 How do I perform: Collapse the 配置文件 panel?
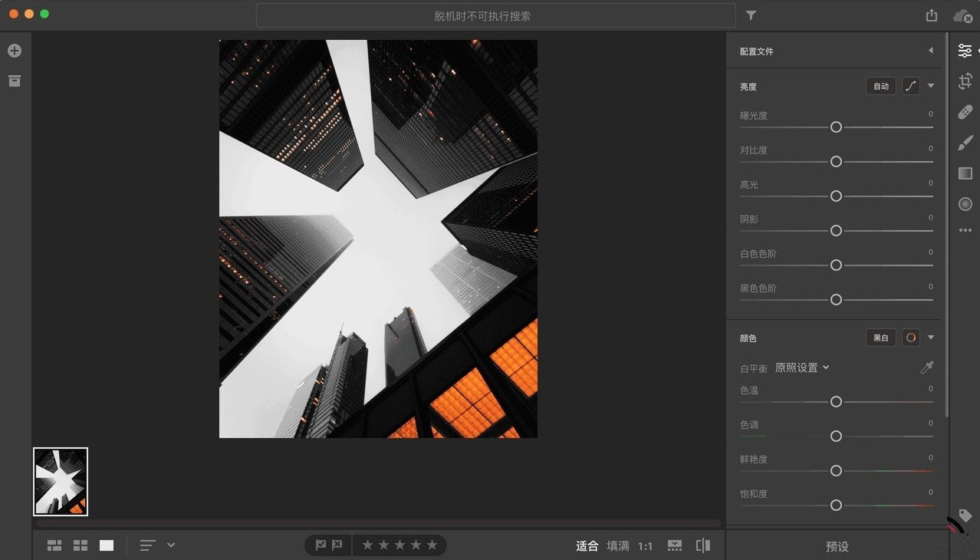coord(930,50)
